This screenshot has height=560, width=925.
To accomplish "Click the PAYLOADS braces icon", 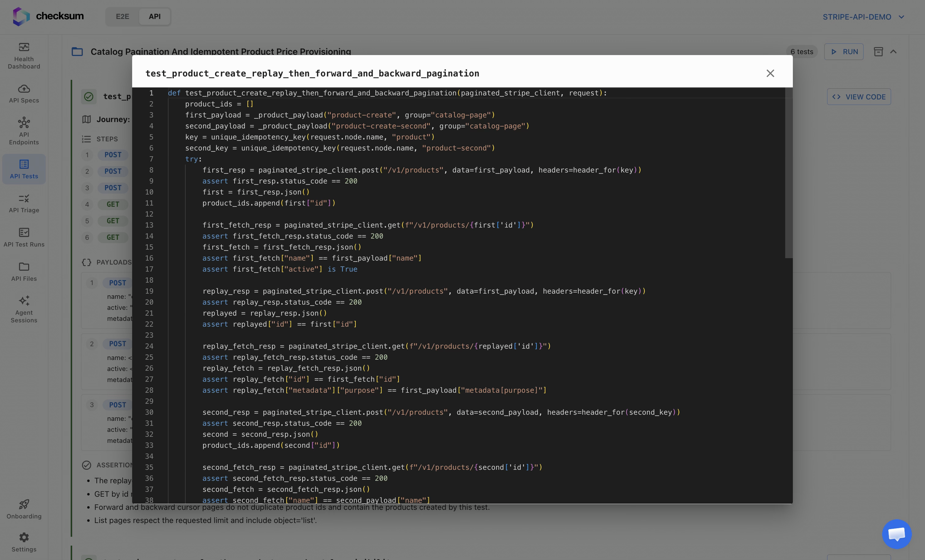I will [86, 262].
